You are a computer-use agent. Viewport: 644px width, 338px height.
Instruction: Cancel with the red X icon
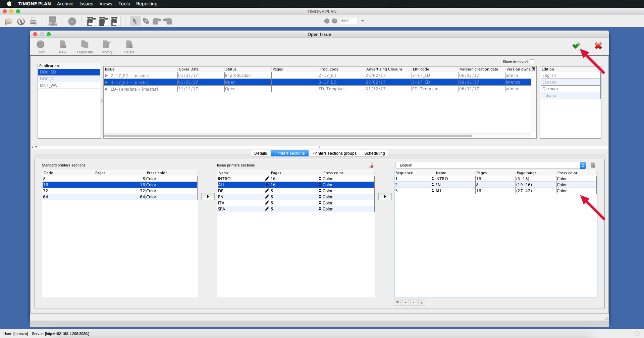[598, 45]
